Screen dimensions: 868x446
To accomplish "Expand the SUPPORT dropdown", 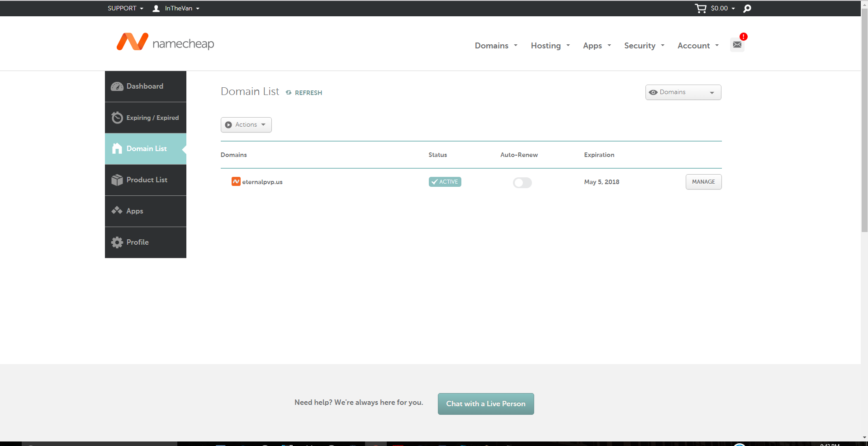I will tap(125, 8).
